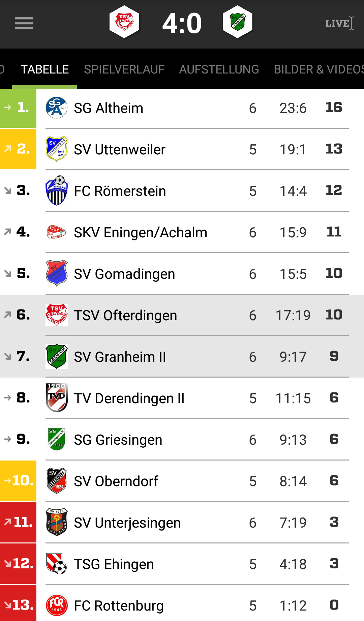Viewport: 364px width, 621px height.
Task: Switch to the Spielverlauf tab
Action: point(124,69)
